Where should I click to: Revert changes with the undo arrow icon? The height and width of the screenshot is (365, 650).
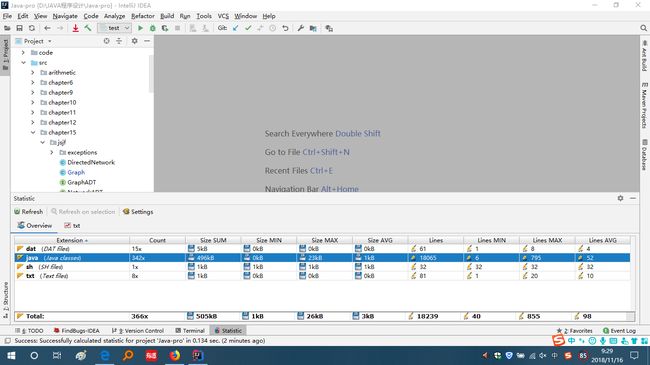coord(285,28)
